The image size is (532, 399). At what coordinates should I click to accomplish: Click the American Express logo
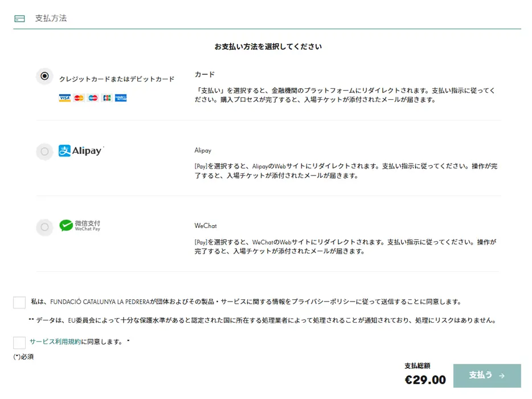pyautogui.click(x=121, y=98)
